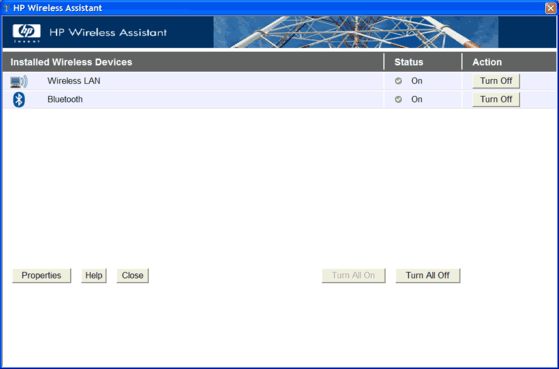Click the On status text for Wireless LAN
Screen dimensions: 559x369
[417, 81]
